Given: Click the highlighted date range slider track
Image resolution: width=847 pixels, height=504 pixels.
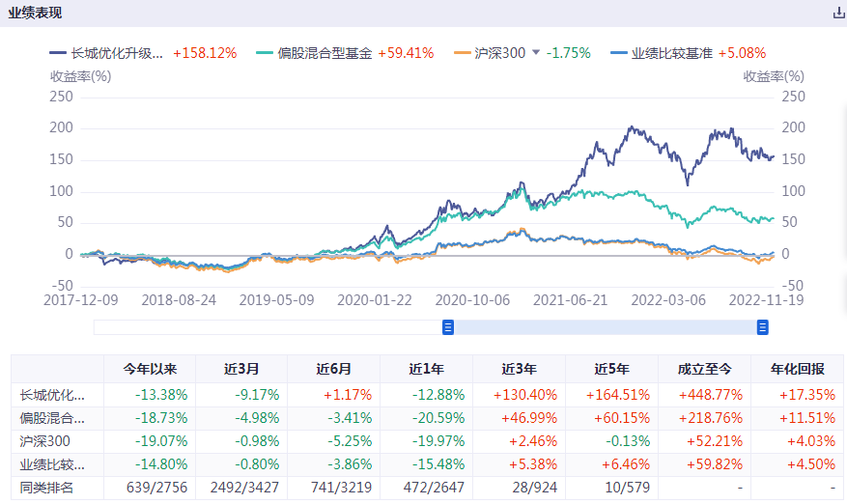Looking at the screenshot, I should tap(606, 327).
